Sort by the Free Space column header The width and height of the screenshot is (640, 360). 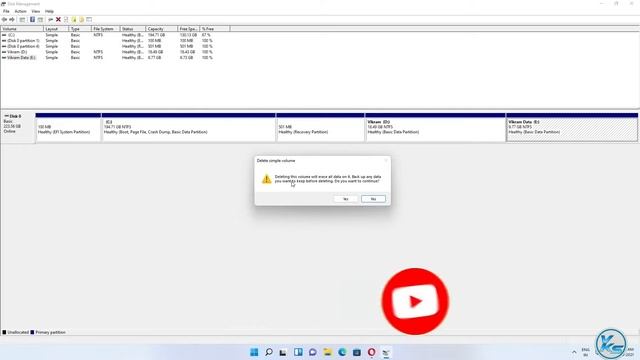[189, 29]
